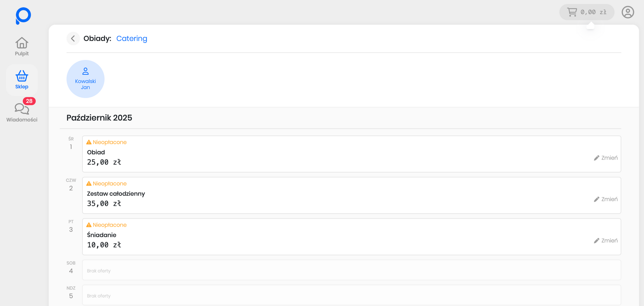This screenshot has width=644, height=306.
Task: Go to the Sklep basket section
Action: [22, 80]
